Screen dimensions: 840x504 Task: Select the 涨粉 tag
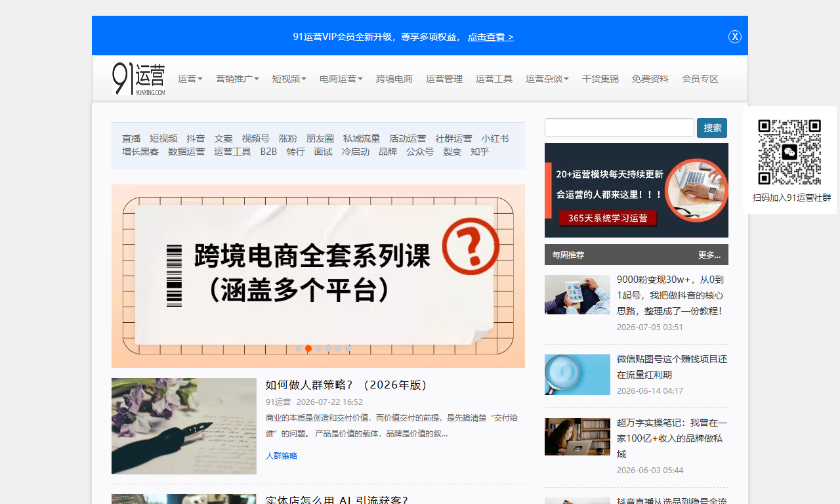(x=287, y=138)
